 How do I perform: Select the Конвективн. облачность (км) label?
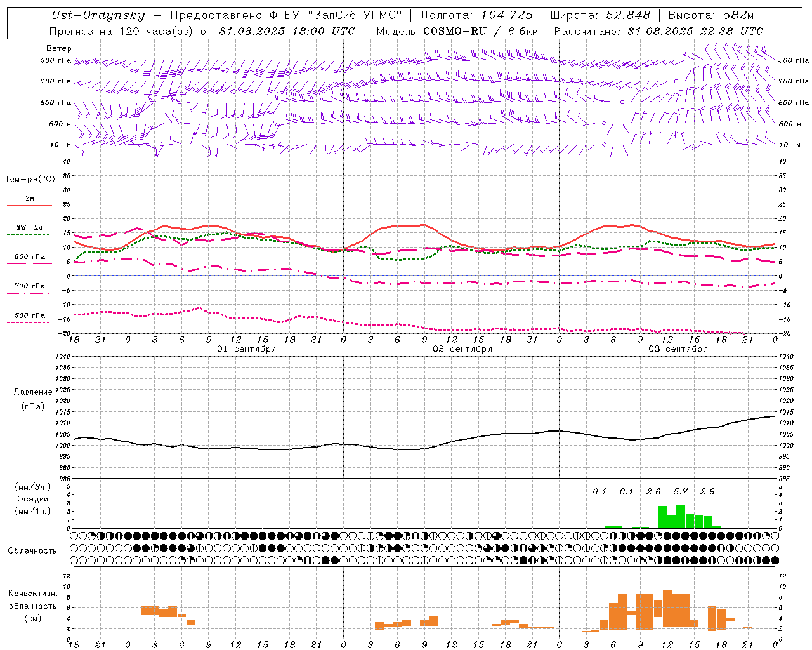(33, 606)
